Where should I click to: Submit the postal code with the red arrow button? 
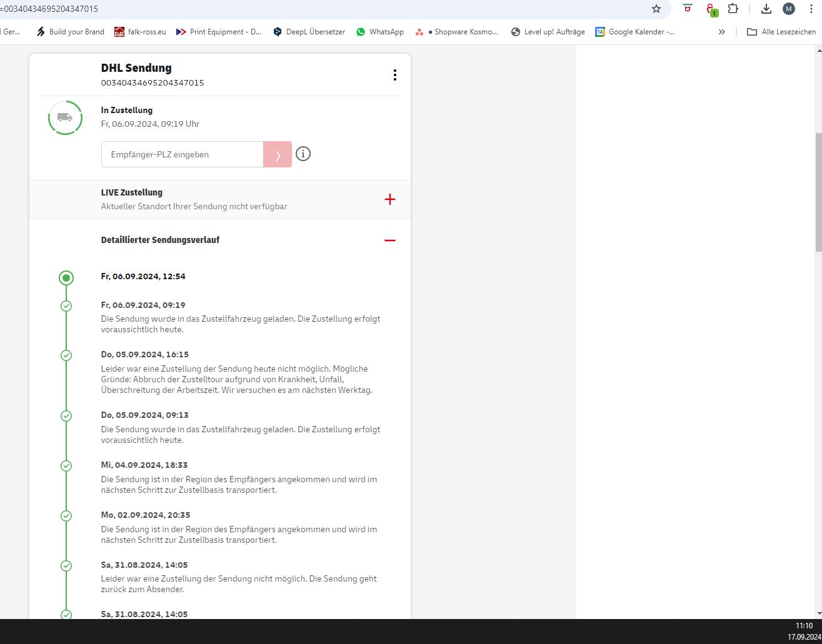[278, 154]
